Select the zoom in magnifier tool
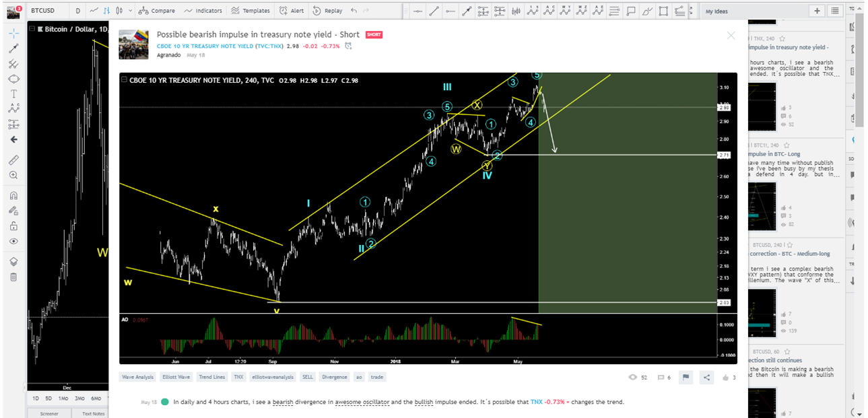 click(x=13, y=175)
